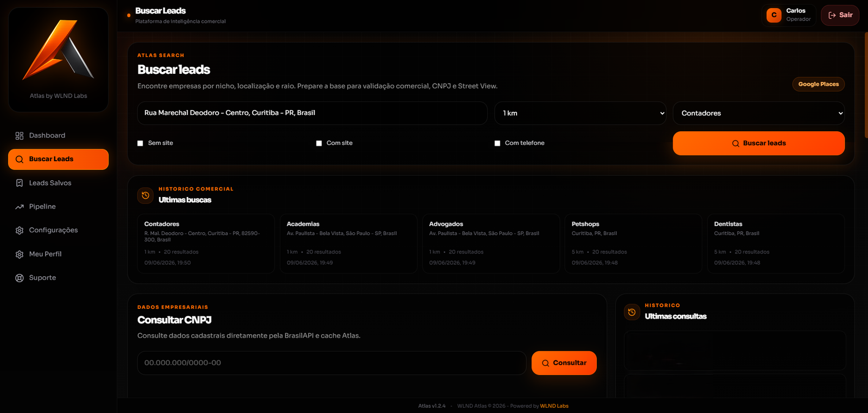This screenshot has height=413, width=868.
Task: Open the Advogados recent search card
Action: [x=491, y=244]
